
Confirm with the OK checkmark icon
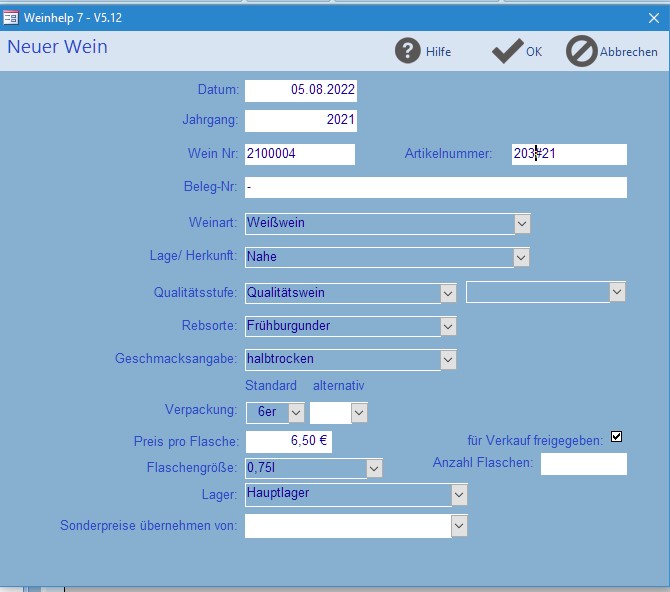point(507,51)
